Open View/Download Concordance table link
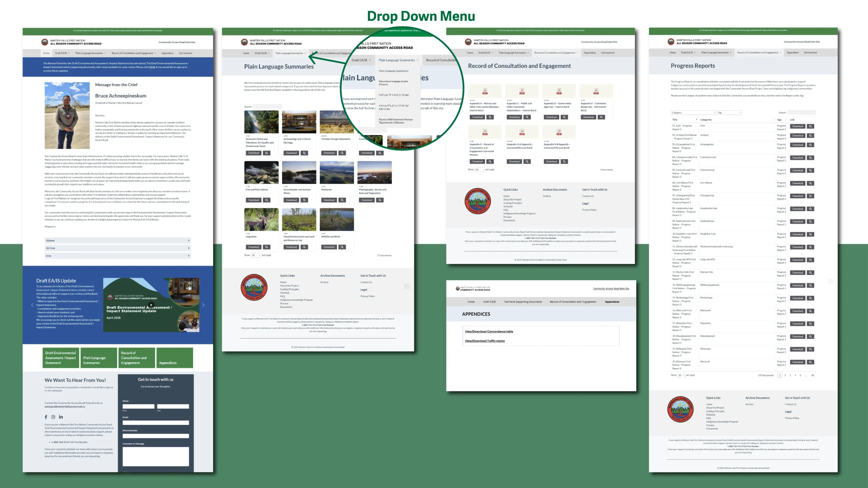Image resolution: width=868 pixels, height=488 pixels. coord(489,331)
